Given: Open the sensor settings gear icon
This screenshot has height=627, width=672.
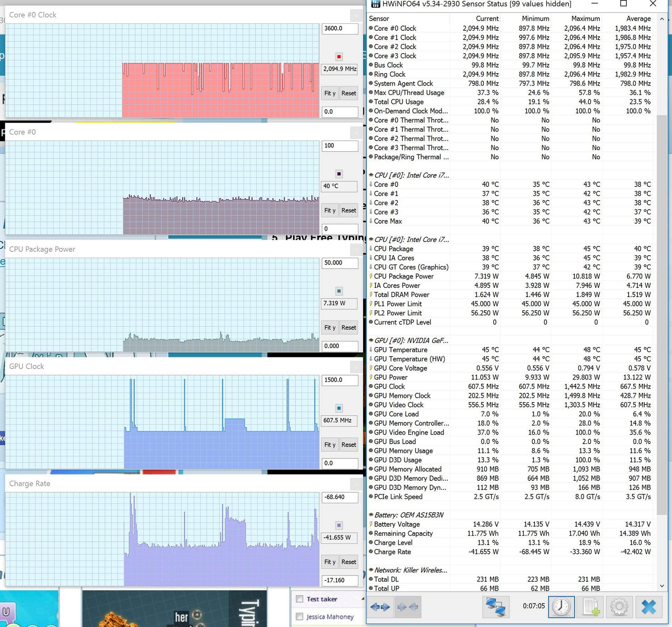Looking at the screenshot, I should point(619,607).
